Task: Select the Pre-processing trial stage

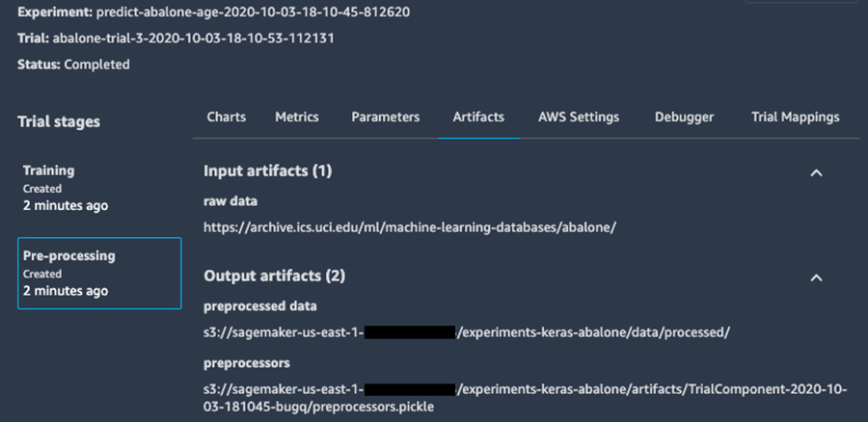Action: point(99,274)
